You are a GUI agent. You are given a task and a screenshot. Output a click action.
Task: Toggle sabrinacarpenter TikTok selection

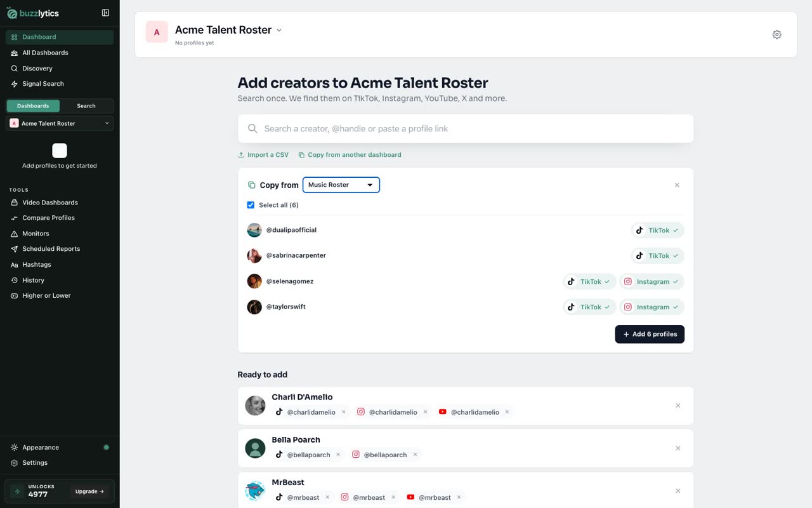click(x=658, y=256)
